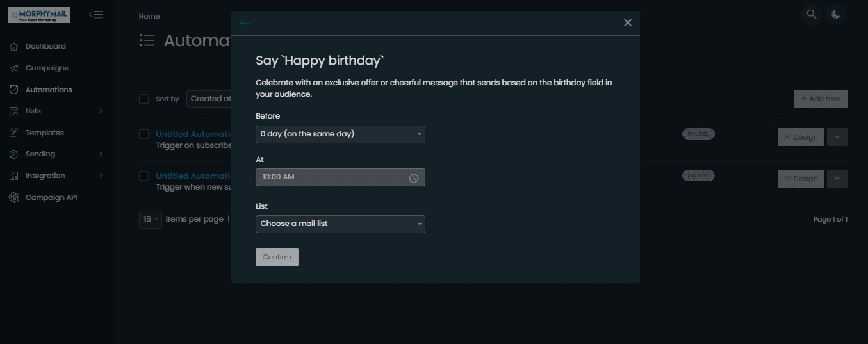868x344 pixels.
Task: Toggle dark mode with the moon icon
Action: [836, 14]
